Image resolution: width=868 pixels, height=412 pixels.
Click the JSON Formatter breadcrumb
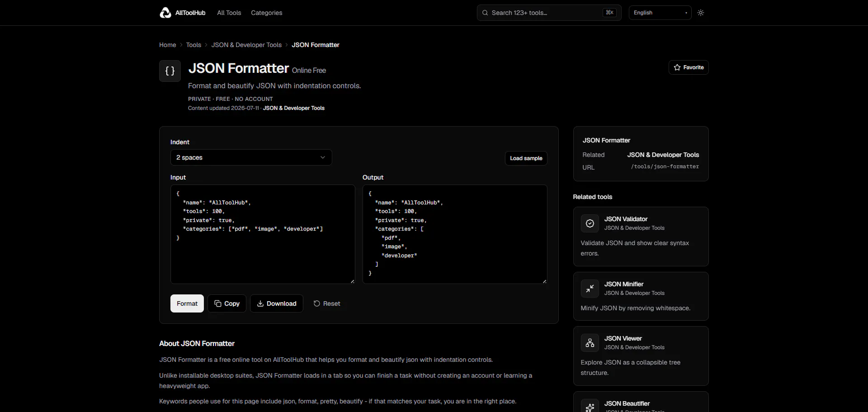tap(316, 45)
